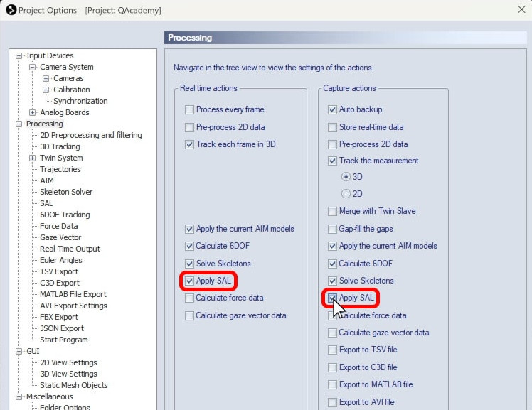Image resolution: width=532 pixels, height=410 pixels.
Task: Enable Gap-fill the gaps option
Action: pos(332,229)
